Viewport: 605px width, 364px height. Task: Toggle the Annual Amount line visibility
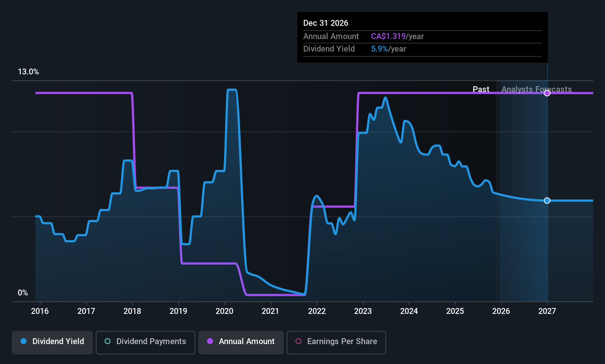click(x=241, y=342)
